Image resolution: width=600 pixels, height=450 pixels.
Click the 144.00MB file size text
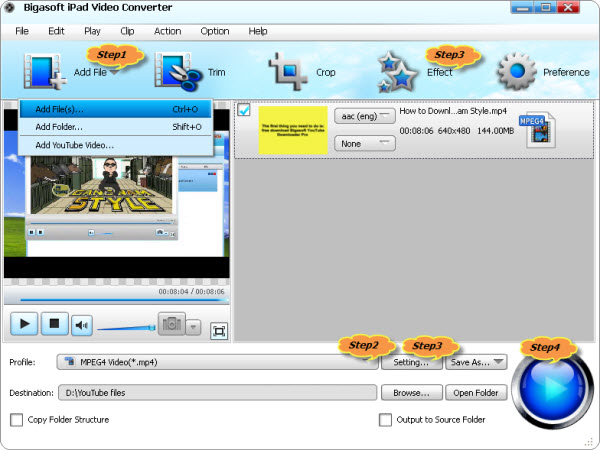pyautogui.click(x=496, y=131)
